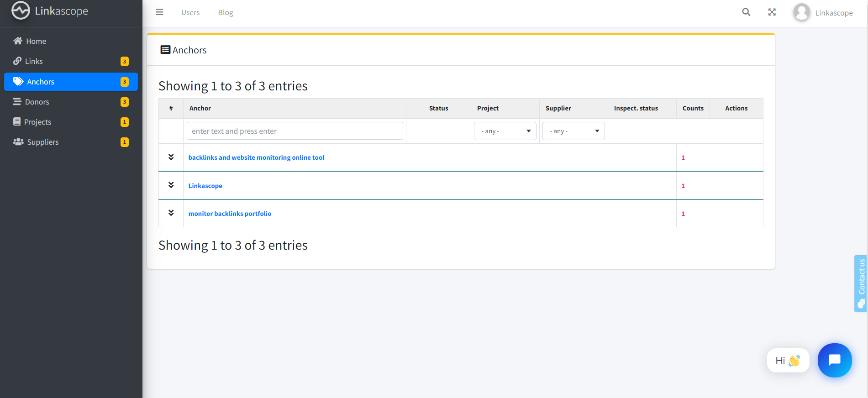Click the Suppliers people icon
868x398 pixels.
pyautogui.click(x=18, y=142)
